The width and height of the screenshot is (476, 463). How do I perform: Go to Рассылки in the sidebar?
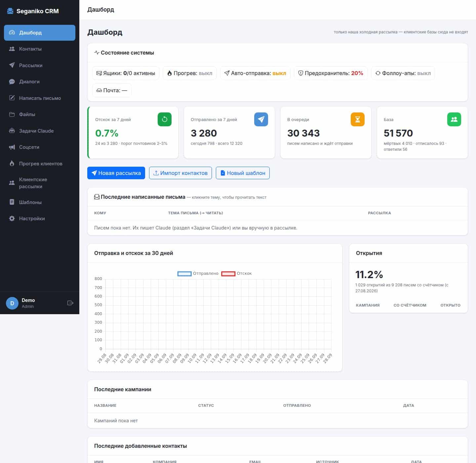click(x=40, y=65)
